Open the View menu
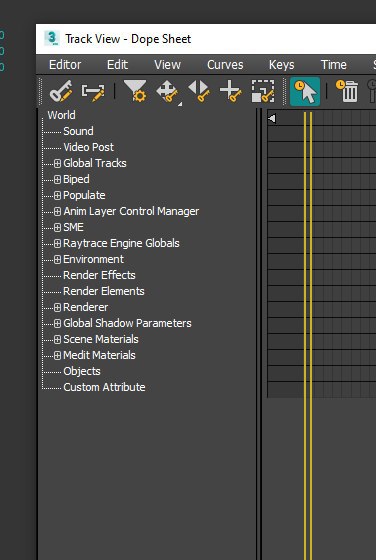 (167, 65)
